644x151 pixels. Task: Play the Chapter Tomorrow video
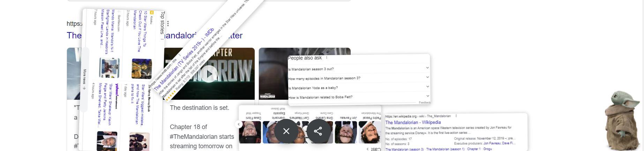point(209,74)
